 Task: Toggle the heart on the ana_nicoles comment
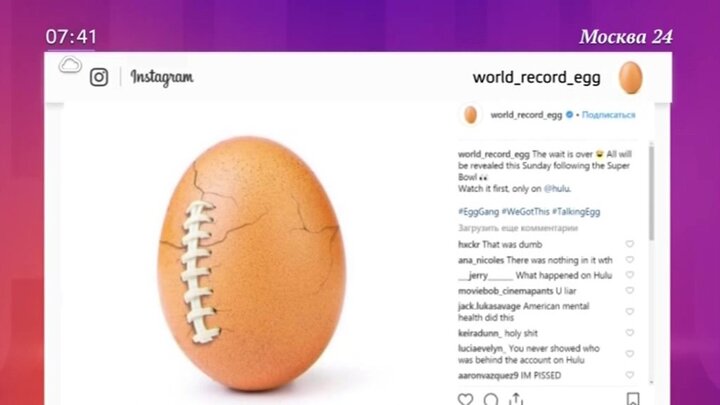[x=630, y=259]
